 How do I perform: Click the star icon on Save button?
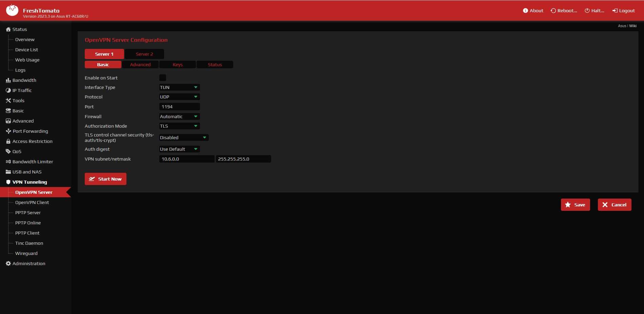pos(568,205)
